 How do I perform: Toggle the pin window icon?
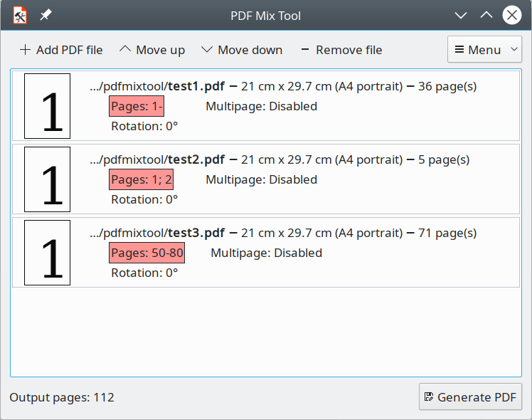pyautogui.click(x=46, y=15)
